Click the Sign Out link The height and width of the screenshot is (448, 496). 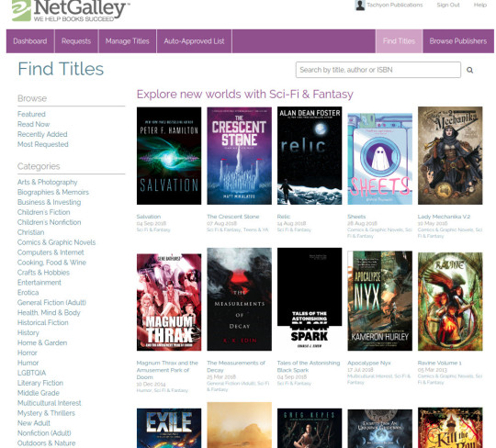click(448, 6)
